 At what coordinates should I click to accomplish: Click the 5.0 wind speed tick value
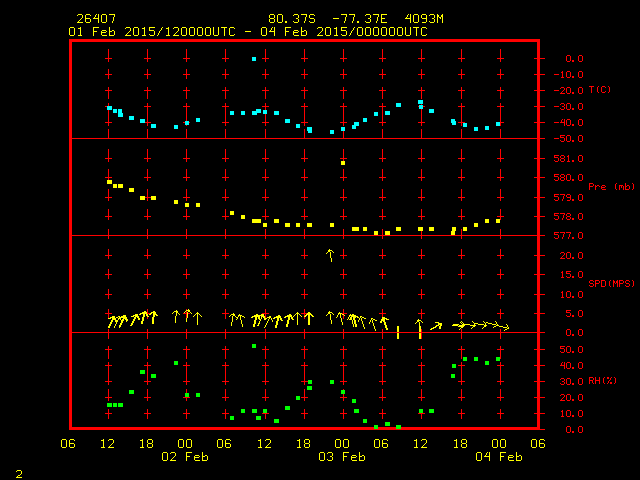point(575,314)
